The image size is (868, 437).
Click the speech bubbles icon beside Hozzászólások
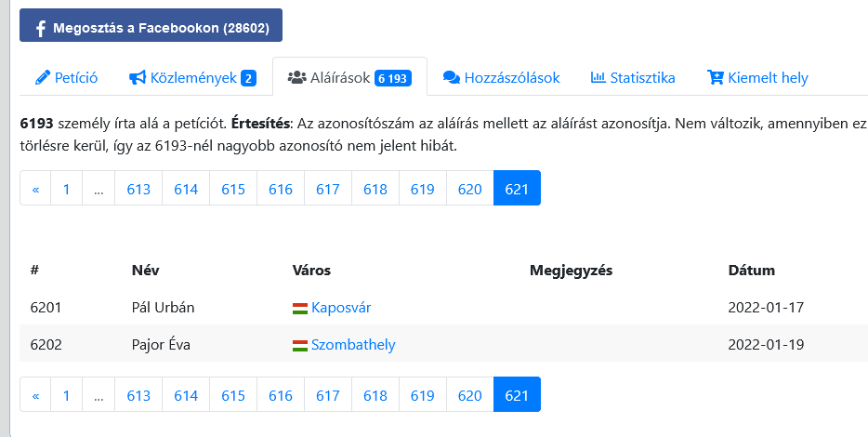[x=452, y=78]
